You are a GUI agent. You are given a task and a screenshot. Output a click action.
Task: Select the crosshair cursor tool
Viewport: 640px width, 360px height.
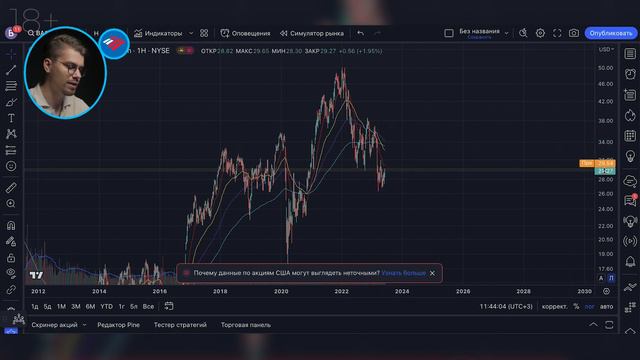tap(11, 54)
